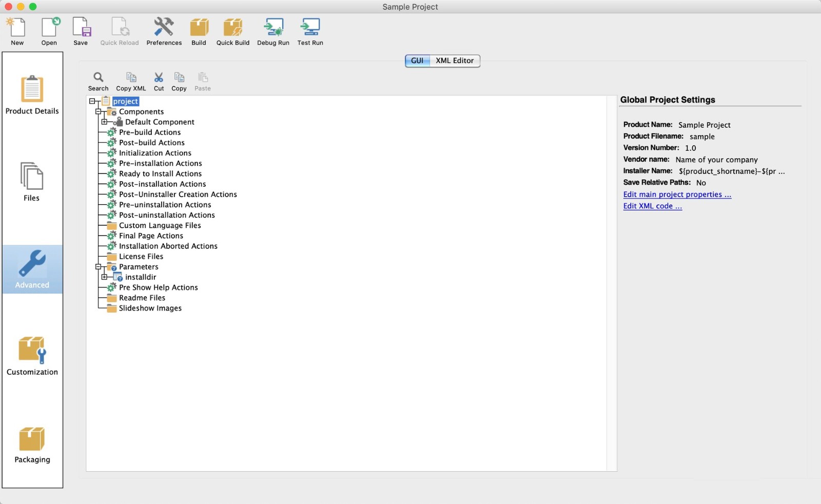Select Post-uninstallation Actions node
821x504 pixels.
click(x=167, y=215)
